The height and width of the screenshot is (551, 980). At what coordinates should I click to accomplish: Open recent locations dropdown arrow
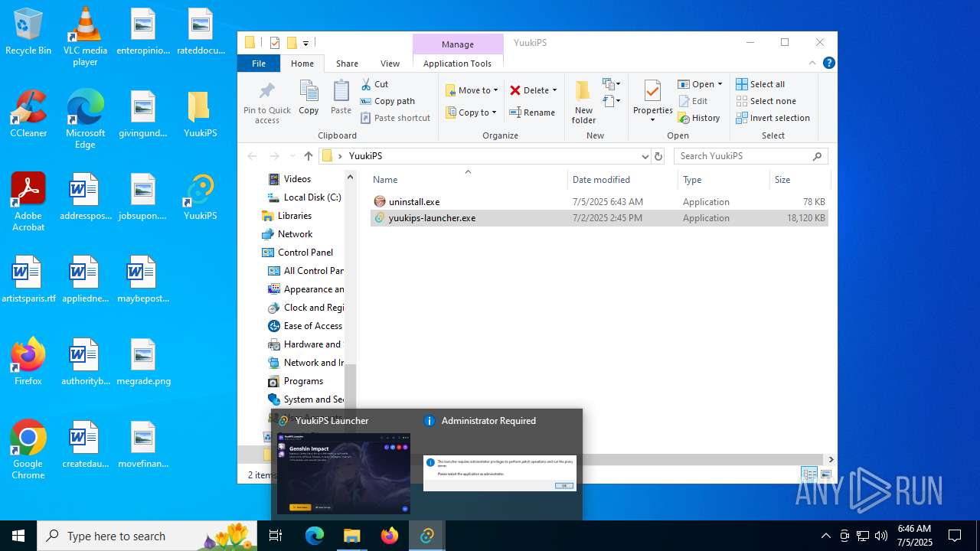click(292, 156)
